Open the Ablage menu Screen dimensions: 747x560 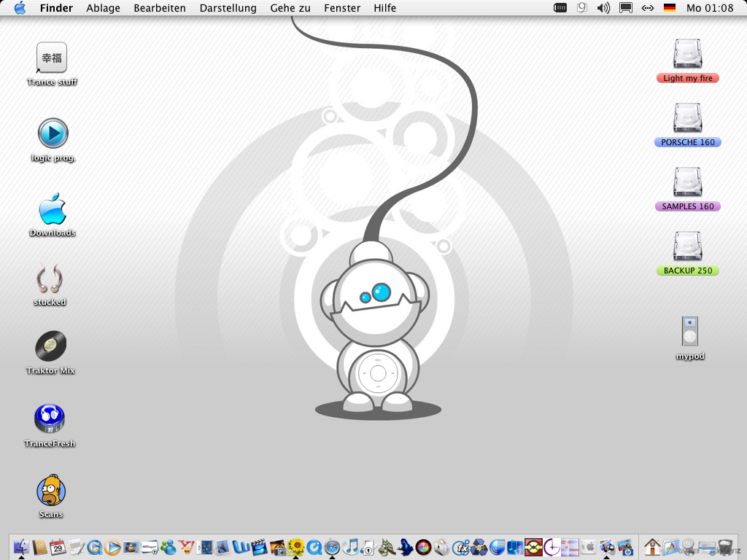click(x=103, y=8)
